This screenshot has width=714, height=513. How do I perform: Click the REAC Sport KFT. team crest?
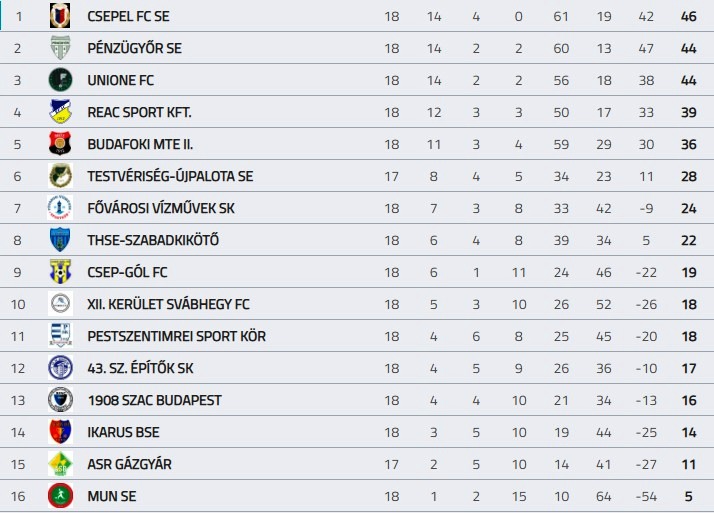pos(60,112)
